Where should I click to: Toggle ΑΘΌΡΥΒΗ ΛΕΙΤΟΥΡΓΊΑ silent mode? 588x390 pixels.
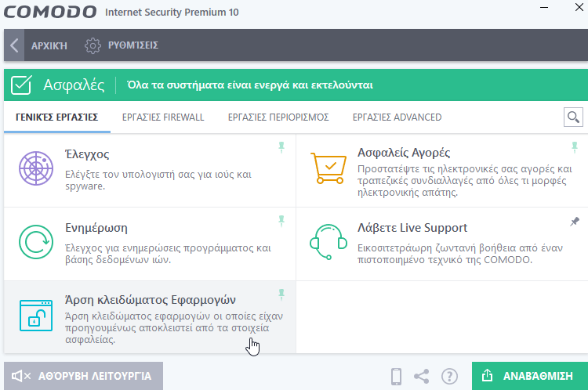coord(84,376)
